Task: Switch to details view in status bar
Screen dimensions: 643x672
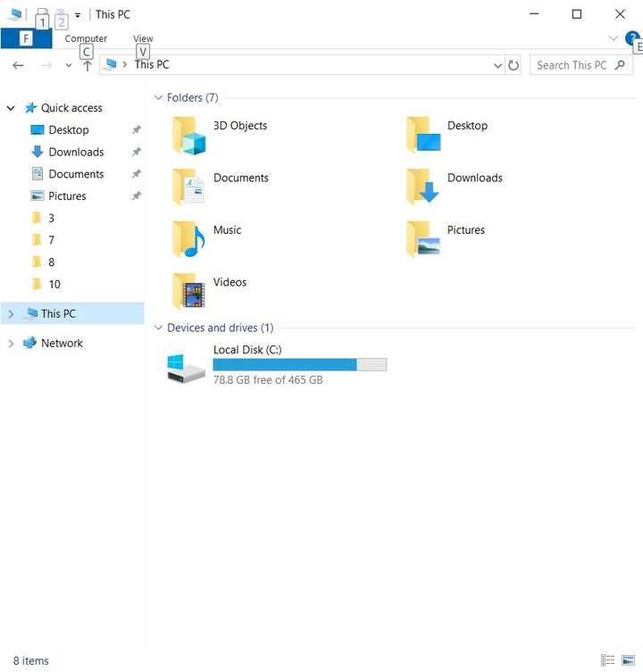Action: pyautogui.click(x=608, y=660)
